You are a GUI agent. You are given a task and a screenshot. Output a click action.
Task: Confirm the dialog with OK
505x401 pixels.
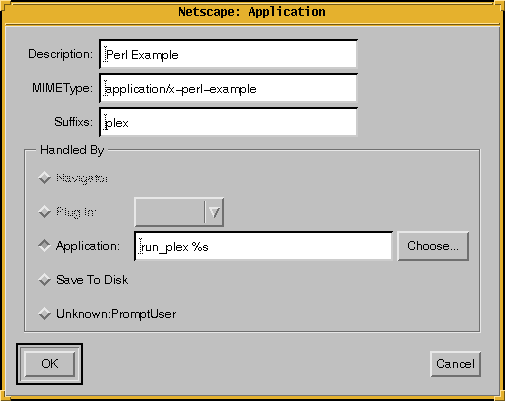point(50,364)
